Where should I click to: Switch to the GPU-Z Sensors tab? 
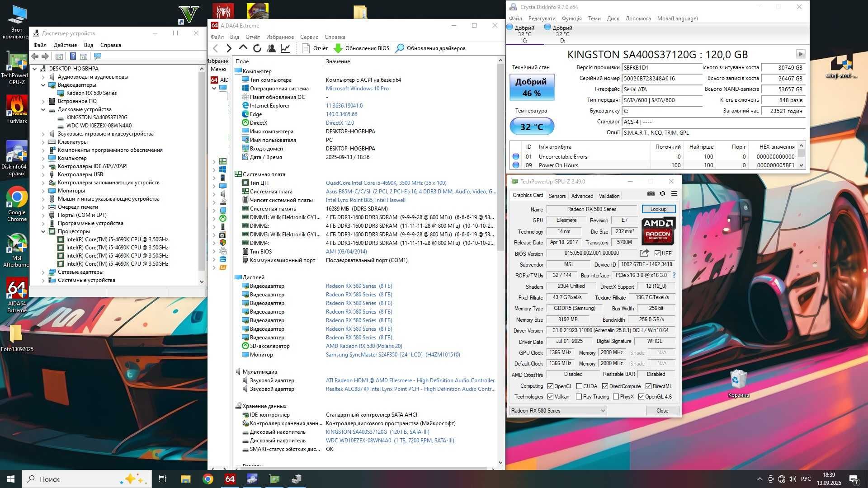(x=557, y=196)
